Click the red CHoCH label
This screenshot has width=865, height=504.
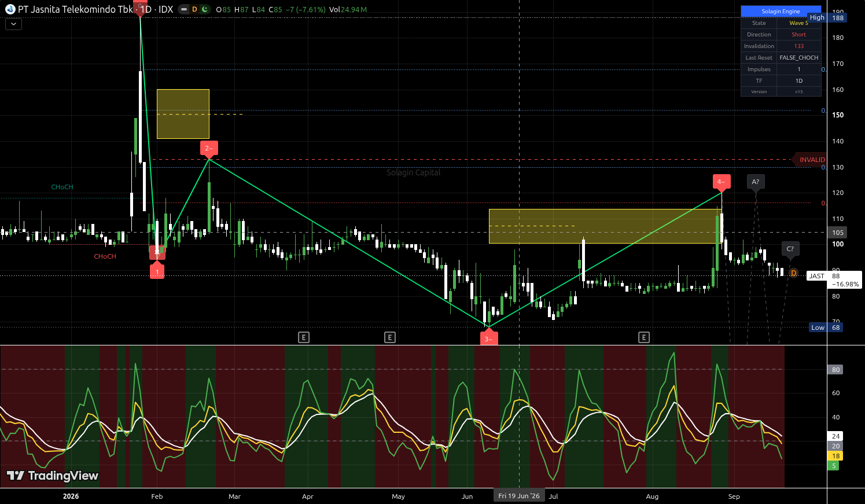click(105, 256)
